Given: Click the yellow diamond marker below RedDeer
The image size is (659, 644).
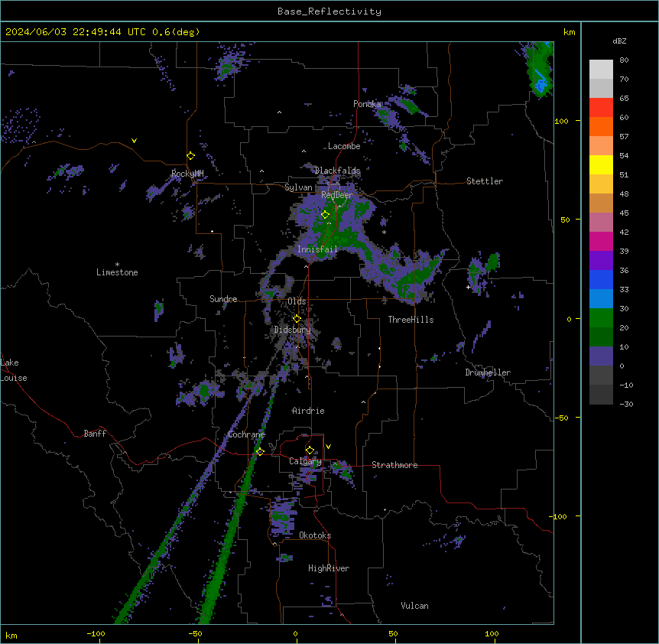Looking at the screenshot, I should point(325,215).
